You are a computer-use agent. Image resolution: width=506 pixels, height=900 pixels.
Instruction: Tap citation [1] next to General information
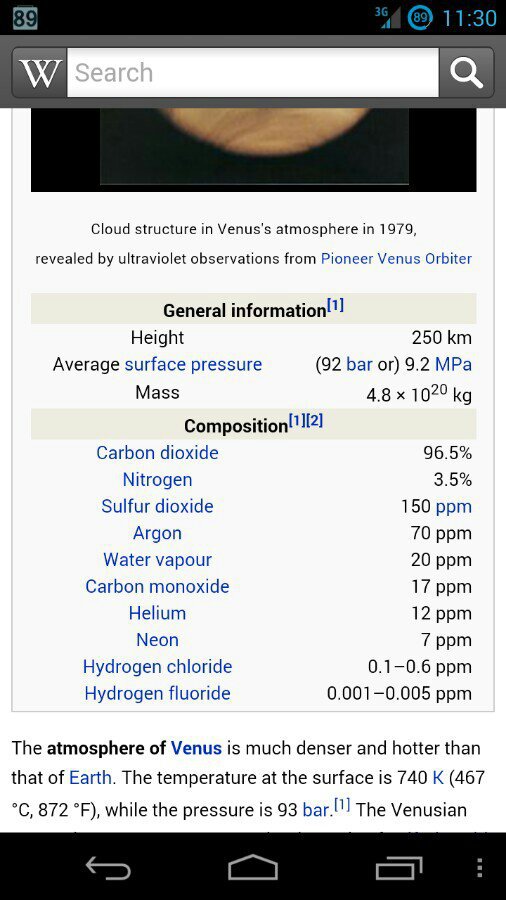point(335,305)
